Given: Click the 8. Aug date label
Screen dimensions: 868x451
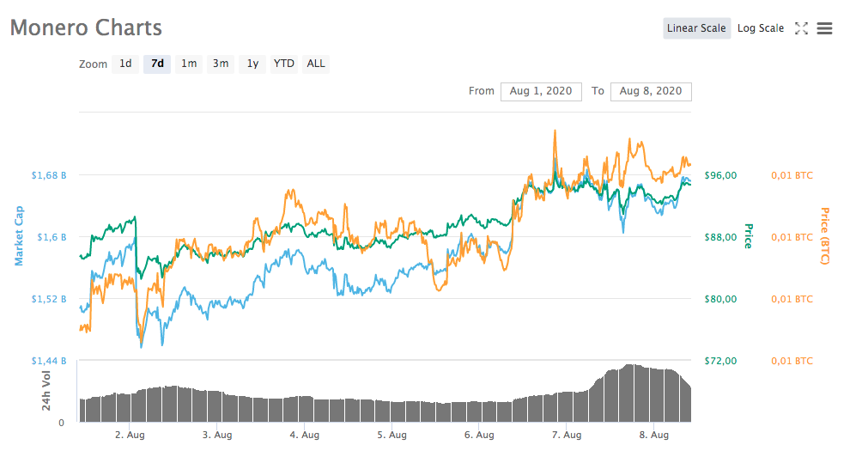Looking at the screenshot, I should 654,435.
